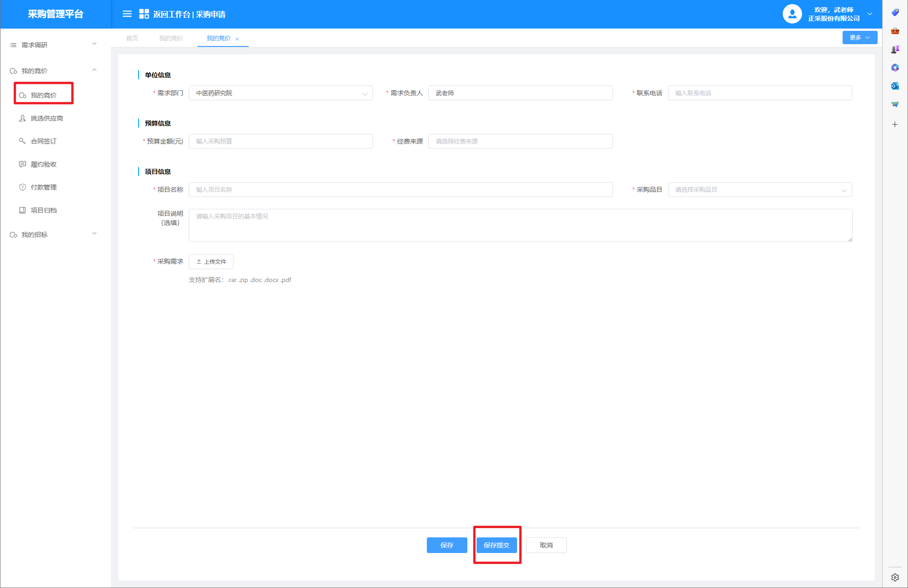Click the 取消 button

tap(546, 545)
